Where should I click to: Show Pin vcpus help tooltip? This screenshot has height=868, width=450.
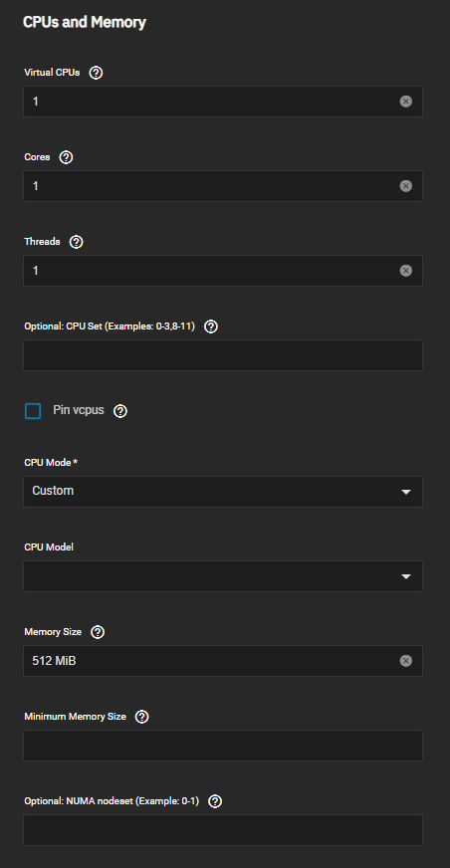(120, 411)
